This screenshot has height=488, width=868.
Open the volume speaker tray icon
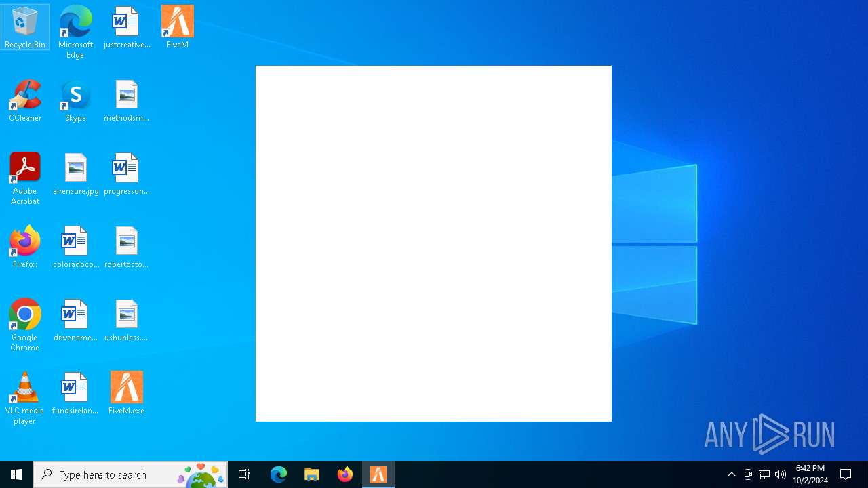click(x=781, y=474)
